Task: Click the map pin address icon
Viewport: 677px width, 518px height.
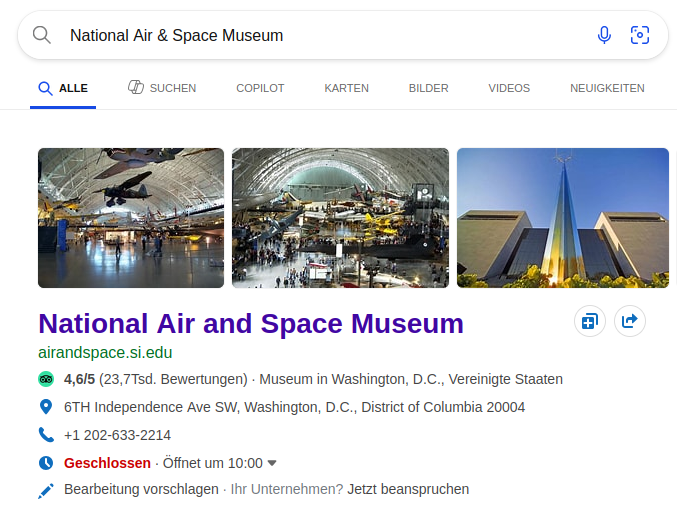Action: click(46, 407)
